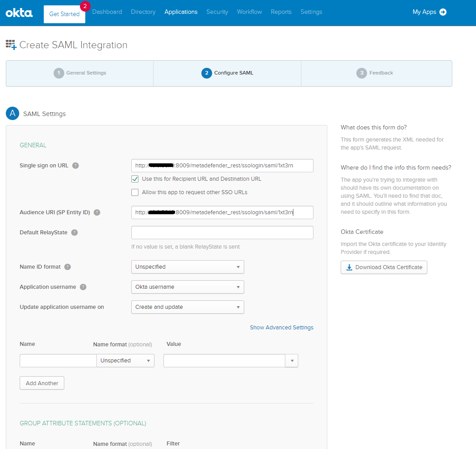The image size is (476, 449).
Task: Open Update application username on dropdown
Action: point(188,307)
